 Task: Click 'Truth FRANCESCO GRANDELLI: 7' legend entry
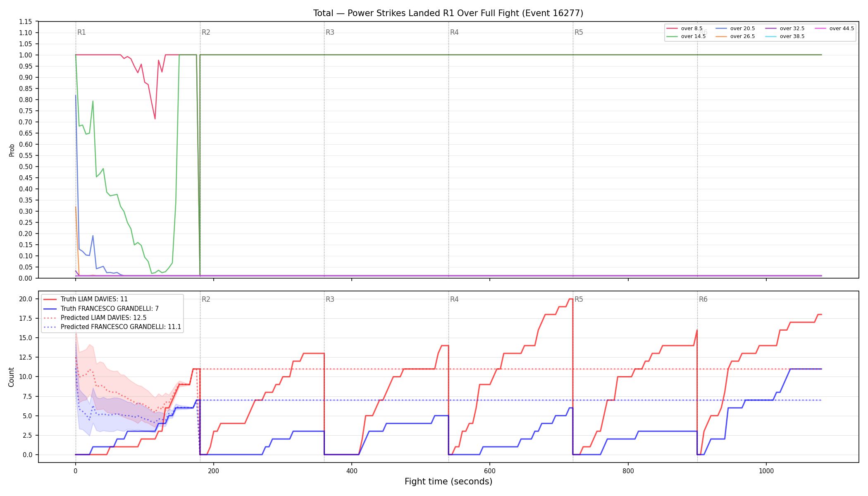click(x=101, y=309)
